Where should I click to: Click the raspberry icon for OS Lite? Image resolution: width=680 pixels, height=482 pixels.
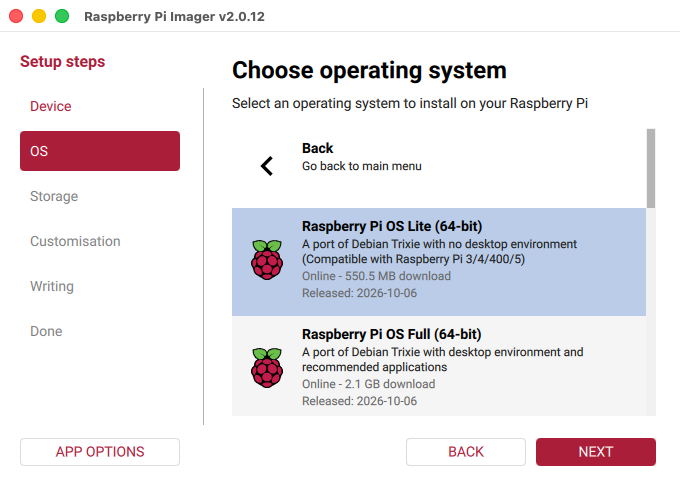pyautogui.click(x=267, y=259)
